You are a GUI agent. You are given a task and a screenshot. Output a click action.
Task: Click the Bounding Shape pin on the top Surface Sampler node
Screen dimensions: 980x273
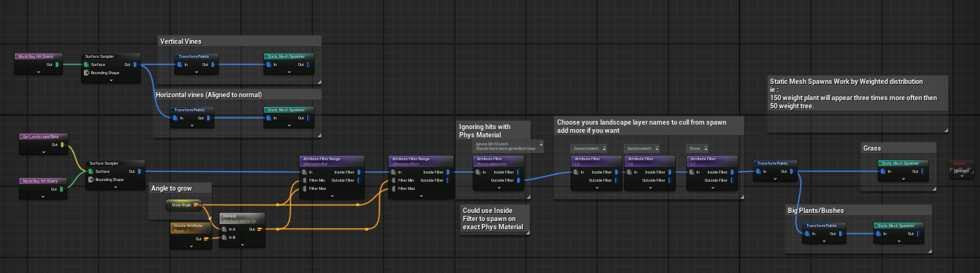point(86,73)
